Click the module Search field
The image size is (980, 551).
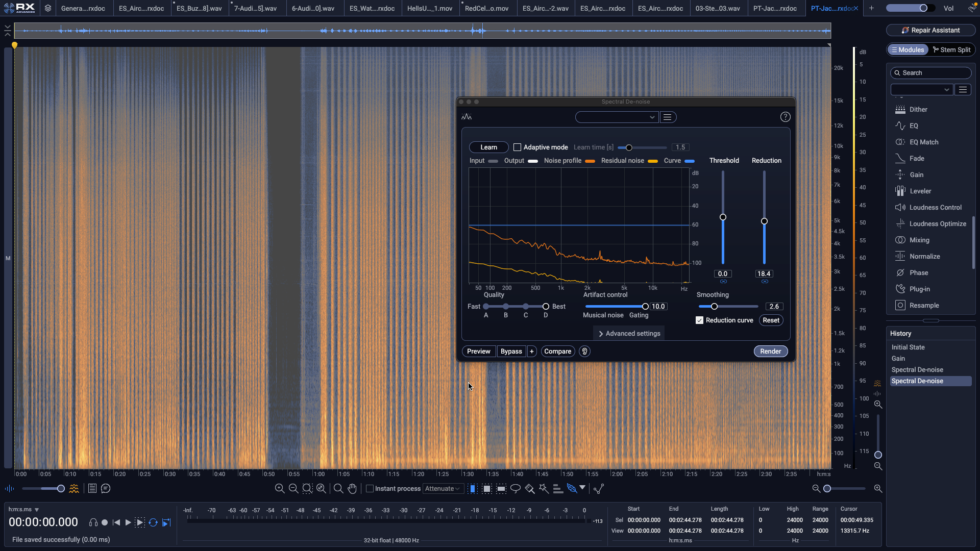pos(930,73)
